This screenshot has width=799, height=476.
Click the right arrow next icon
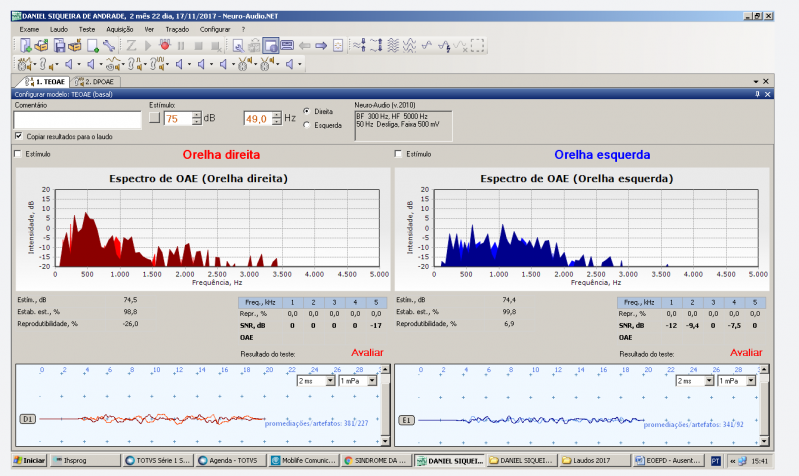pyautogui.click(x=321, y=46)
